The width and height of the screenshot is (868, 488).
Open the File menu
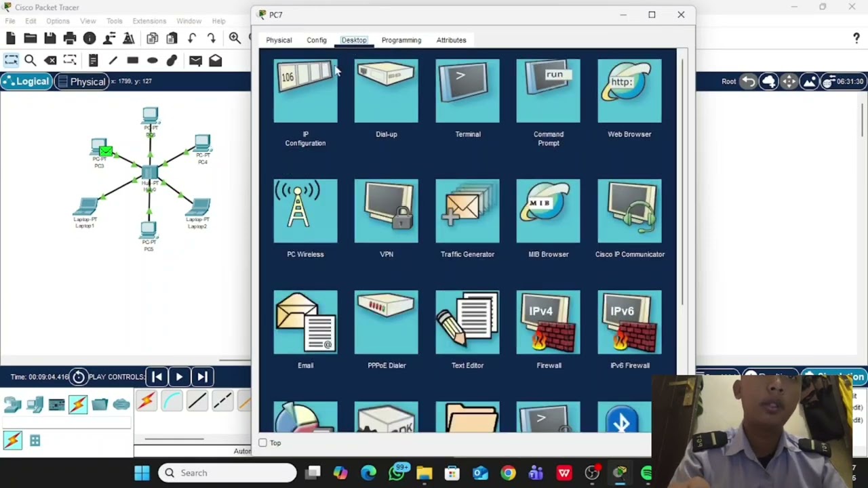coord(10,21)
